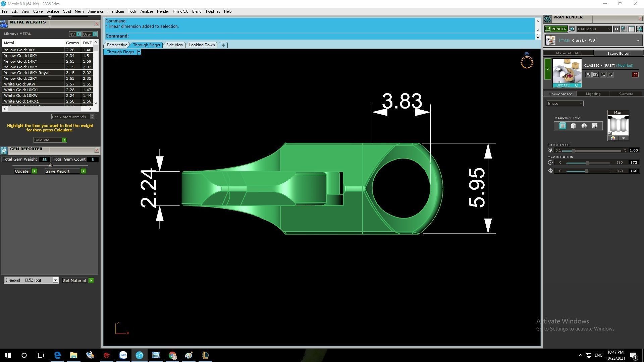
Task: Click the metal list horizontal scroll right arrow
Action: coord(90,109)
